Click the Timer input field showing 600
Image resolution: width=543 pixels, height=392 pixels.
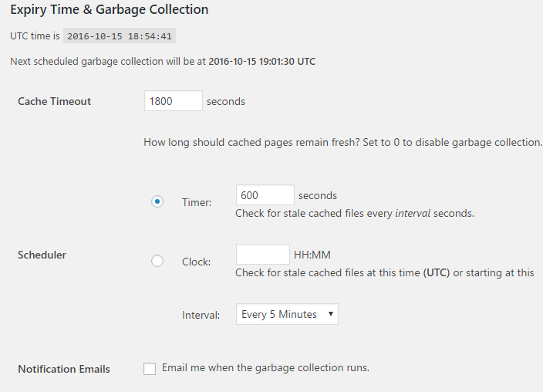pyautogui.click(x=265, y=195)
